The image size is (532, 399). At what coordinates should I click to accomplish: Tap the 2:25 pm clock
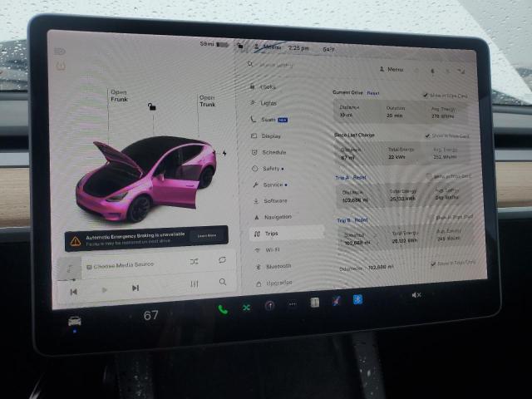(298, 48)
